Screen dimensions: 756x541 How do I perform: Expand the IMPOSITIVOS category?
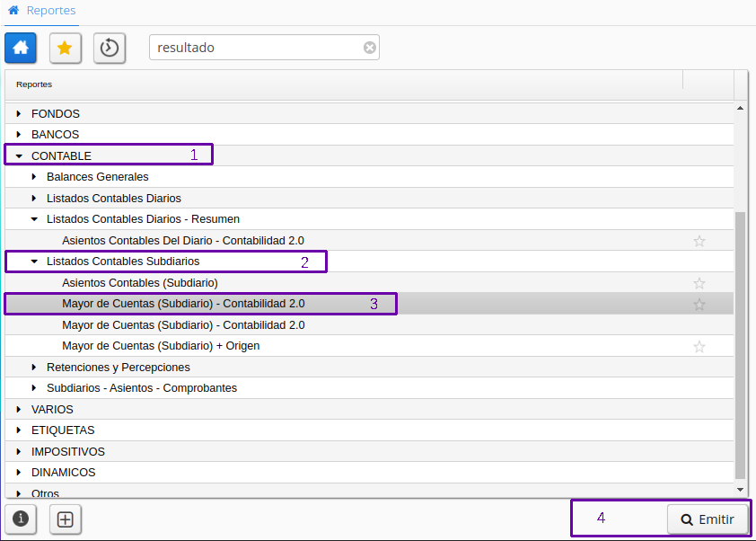click(x=18, y=452)
